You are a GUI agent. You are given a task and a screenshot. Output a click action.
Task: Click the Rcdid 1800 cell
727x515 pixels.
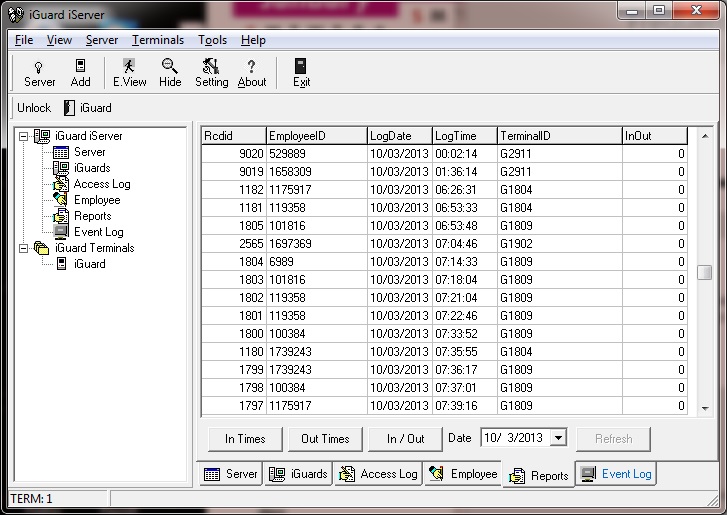234,334
